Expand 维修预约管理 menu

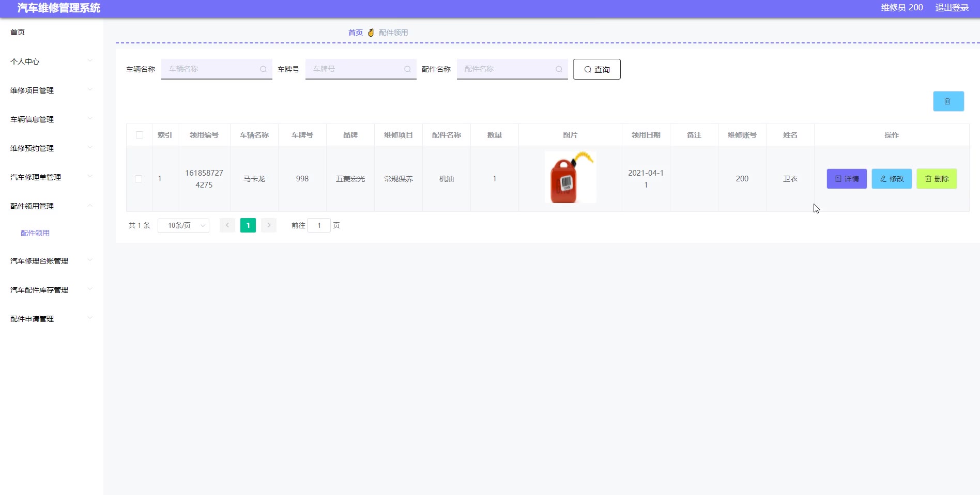(x=51, y=148)
